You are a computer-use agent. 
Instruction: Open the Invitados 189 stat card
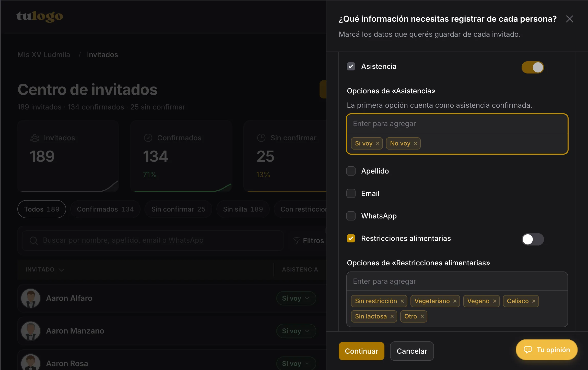point(68,156)
